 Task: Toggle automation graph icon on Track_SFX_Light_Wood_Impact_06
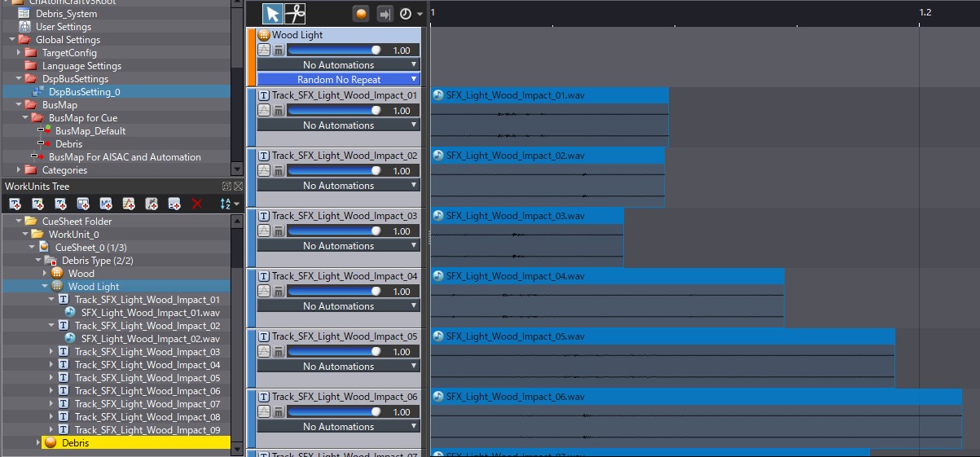tap(264, 412)
